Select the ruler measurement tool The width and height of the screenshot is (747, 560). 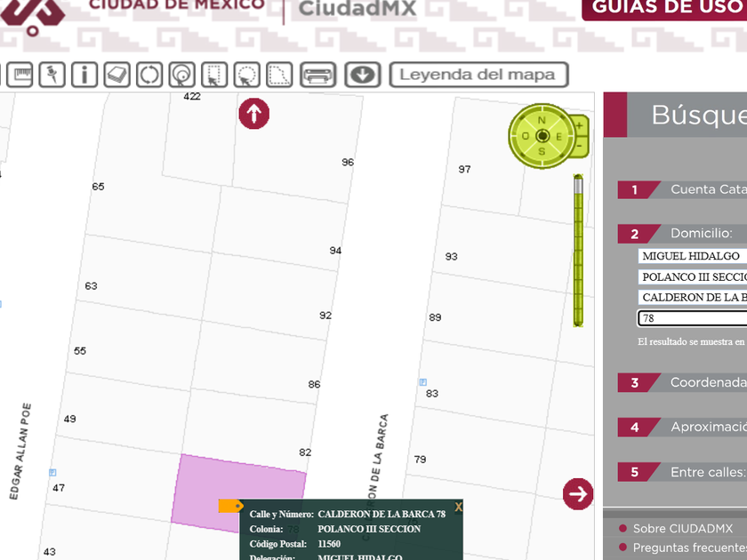tap(20, 75)
